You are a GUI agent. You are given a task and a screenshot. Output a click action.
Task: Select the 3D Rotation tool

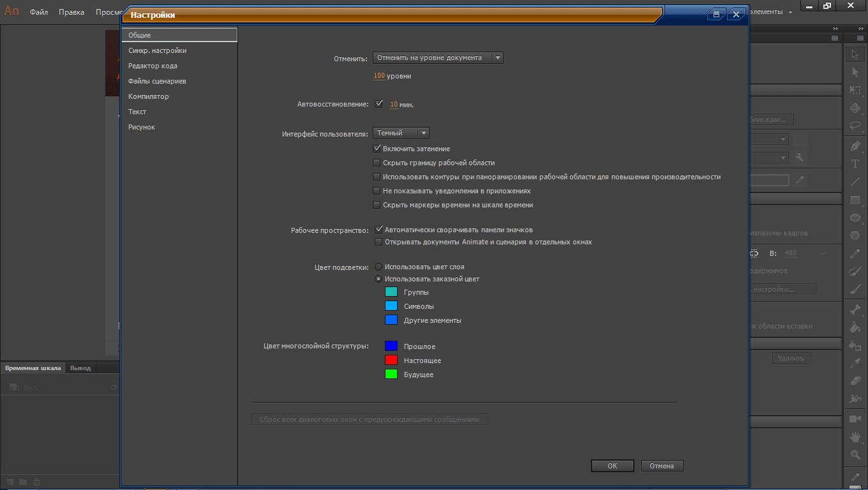tap(855, 108)
